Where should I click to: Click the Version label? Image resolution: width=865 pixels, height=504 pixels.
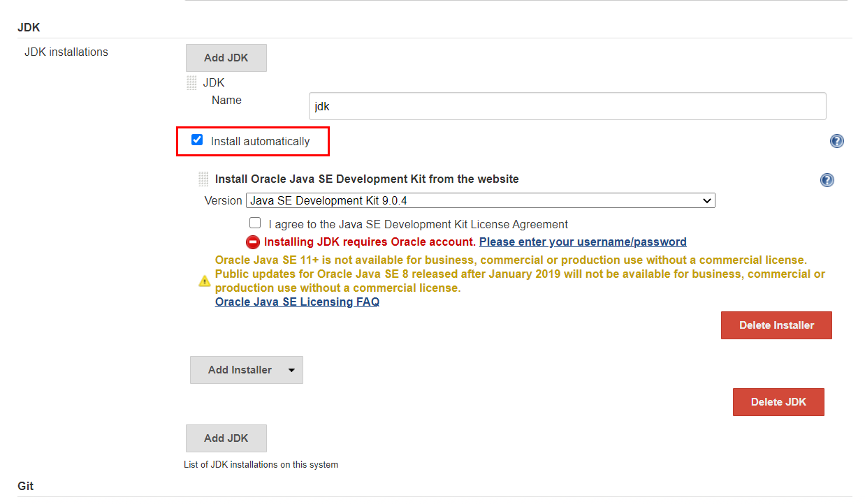pos(223,200)
